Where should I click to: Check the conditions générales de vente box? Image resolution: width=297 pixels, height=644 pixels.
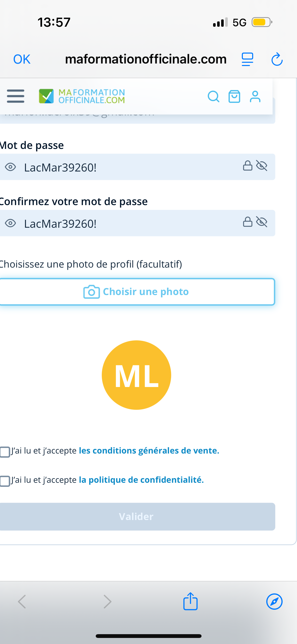(5, 452)
